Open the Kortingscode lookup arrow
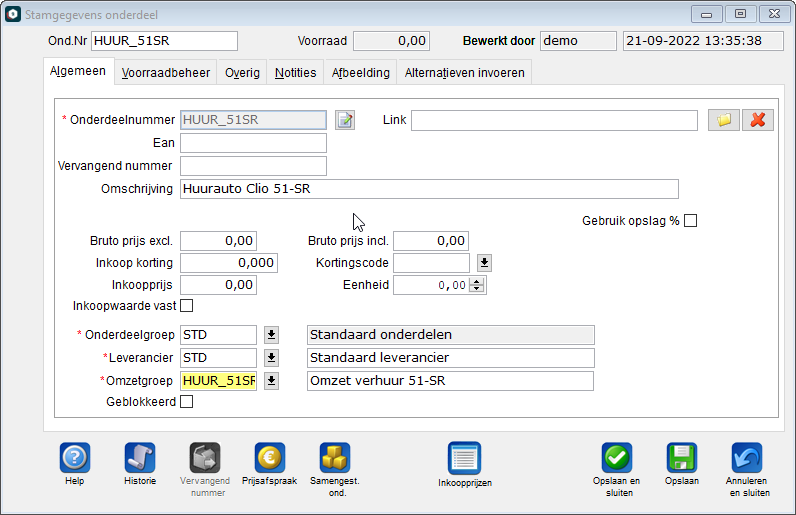796x515 pixels. pyautogui.click(x=484, y=263)
